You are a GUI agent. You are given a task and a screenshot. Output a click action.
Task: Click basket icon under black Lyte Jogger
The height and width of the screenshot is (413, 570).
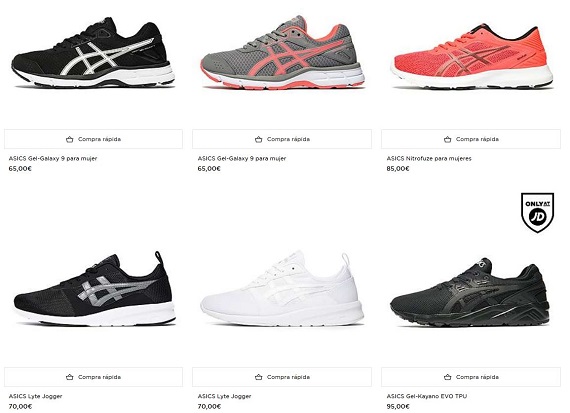point(69,377)
